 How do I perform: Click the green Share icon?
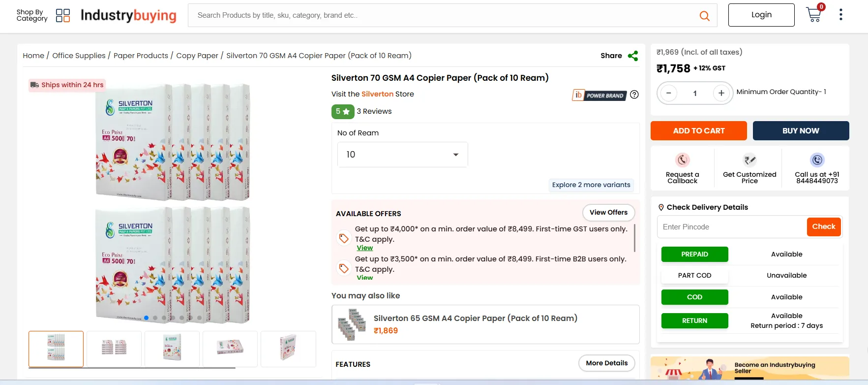[x=633, y=56]
